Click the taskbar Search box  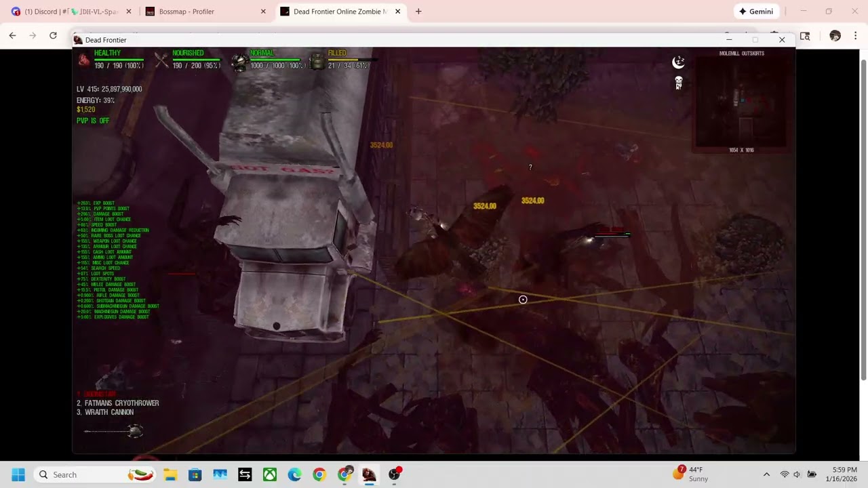coord(95,474)
